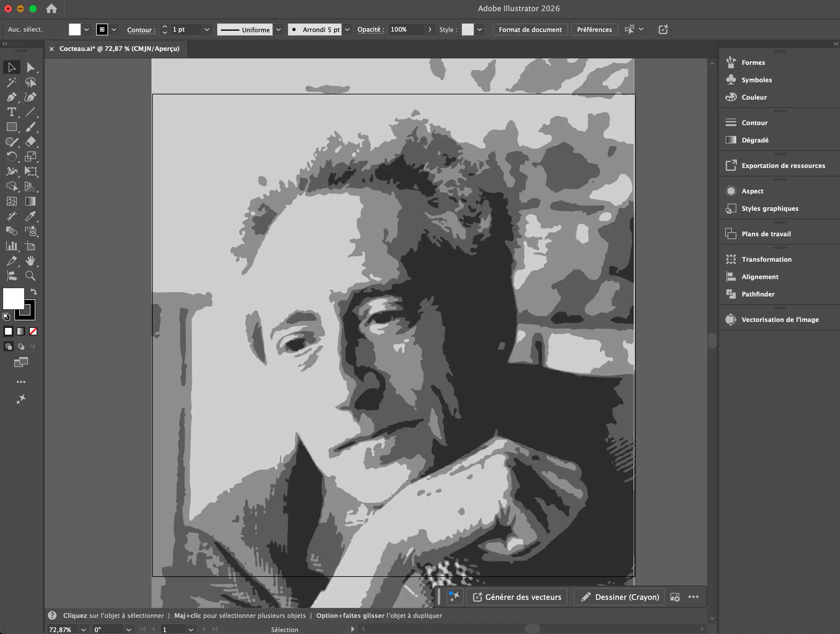Swap fill and stroke colors

(x=34, y=292)
